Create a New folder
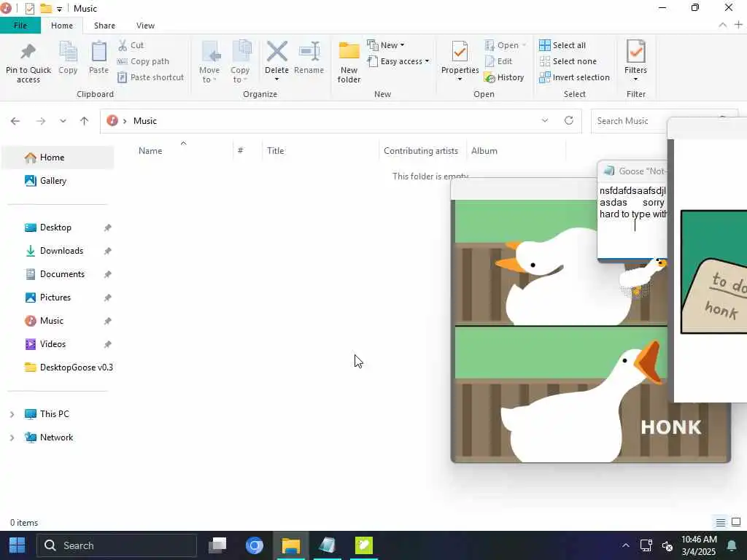The height and width of the screenshot is (560, 747). [x=349, y=63]
